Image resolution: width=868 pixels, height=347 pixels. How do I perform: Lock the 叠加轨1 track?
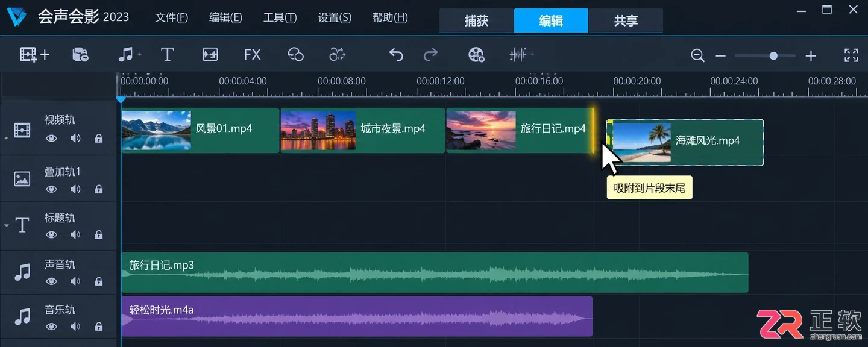coord(98,189)
